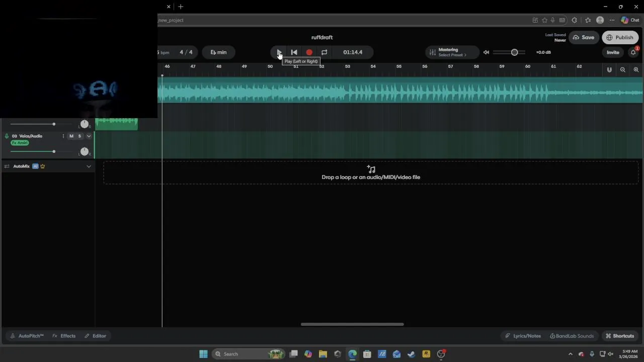
Task: Open the browser profile avatar
Action: [600, 20]
